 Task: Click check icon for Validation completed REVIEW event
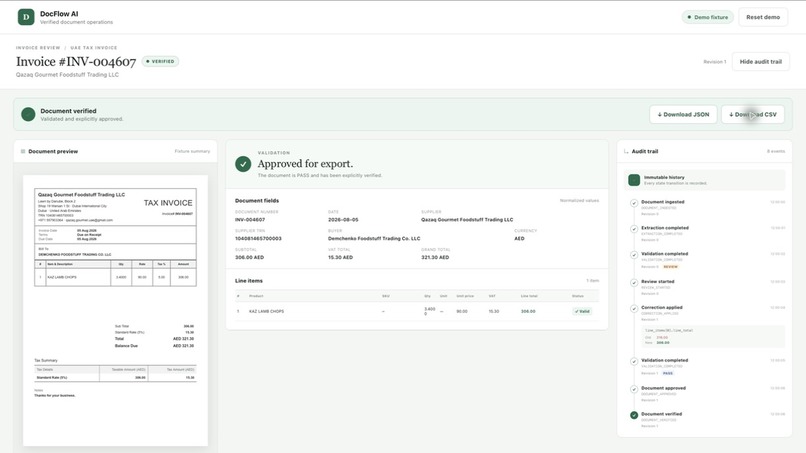click(634, 255)
